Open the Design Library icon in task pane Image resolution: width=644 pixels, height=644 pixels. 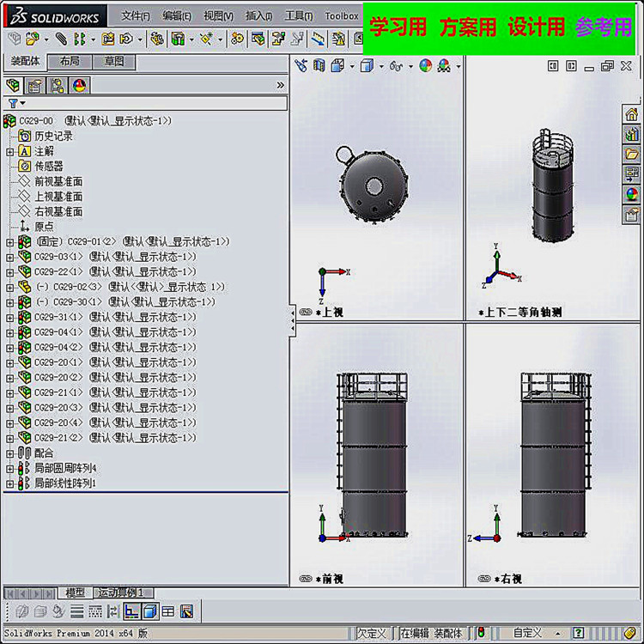coord(631,134)
